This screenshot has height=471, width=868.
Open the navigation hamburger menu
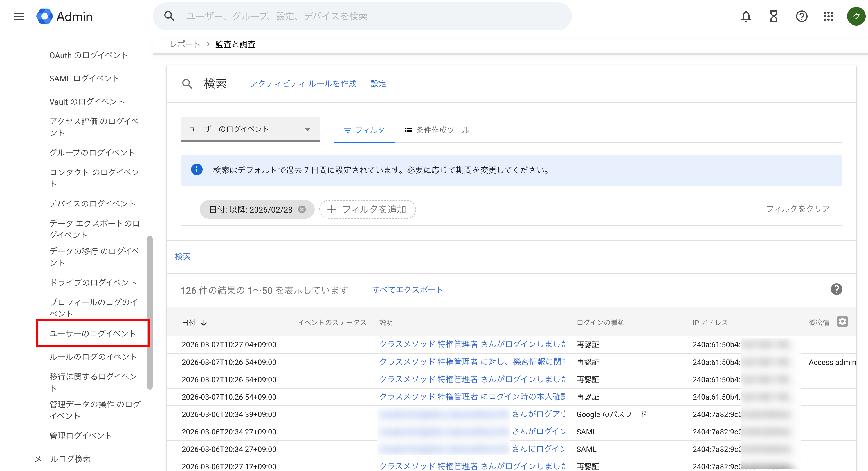click(19, 16)
